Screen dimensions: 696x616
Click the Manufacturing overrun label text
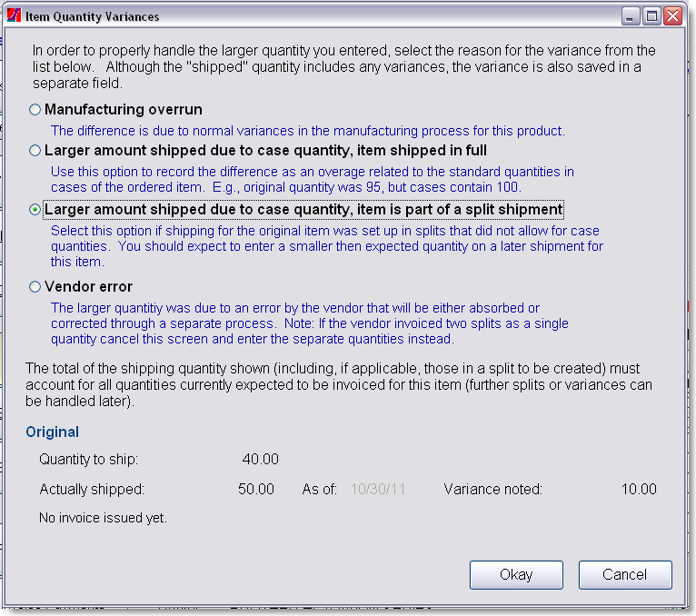[124, 109]
